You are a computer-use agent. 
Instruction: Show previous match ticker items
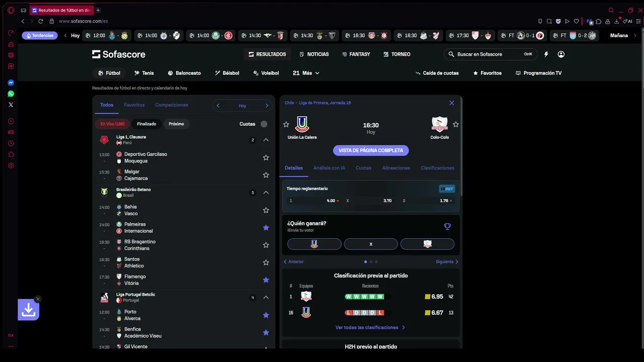click(x=65, y=36)
